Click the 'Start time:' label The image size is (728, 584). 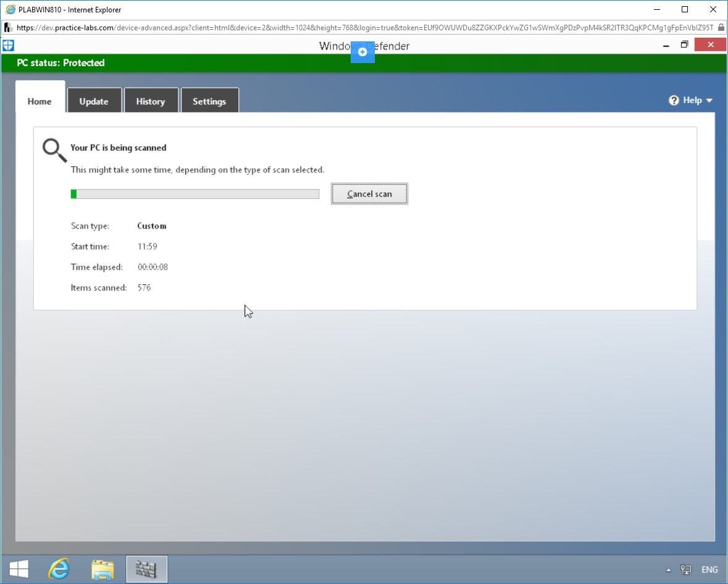90,247
